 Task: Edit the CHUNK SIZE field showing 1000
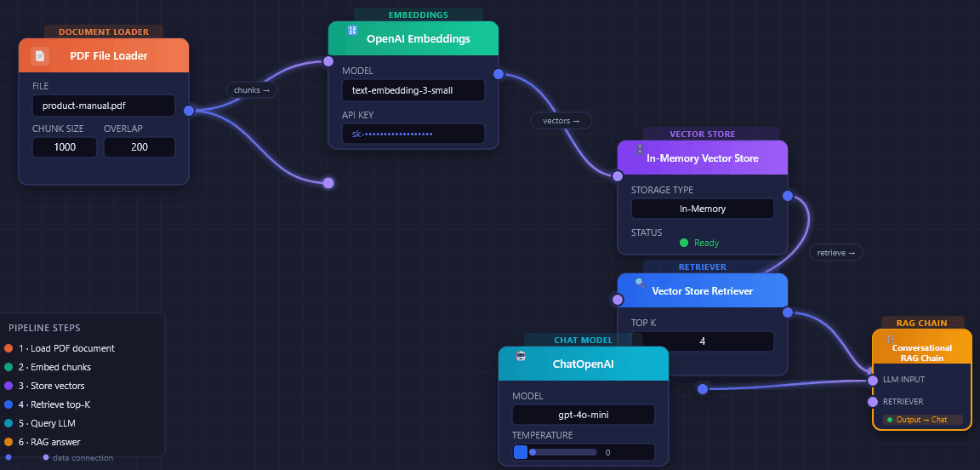coord(65,147)
